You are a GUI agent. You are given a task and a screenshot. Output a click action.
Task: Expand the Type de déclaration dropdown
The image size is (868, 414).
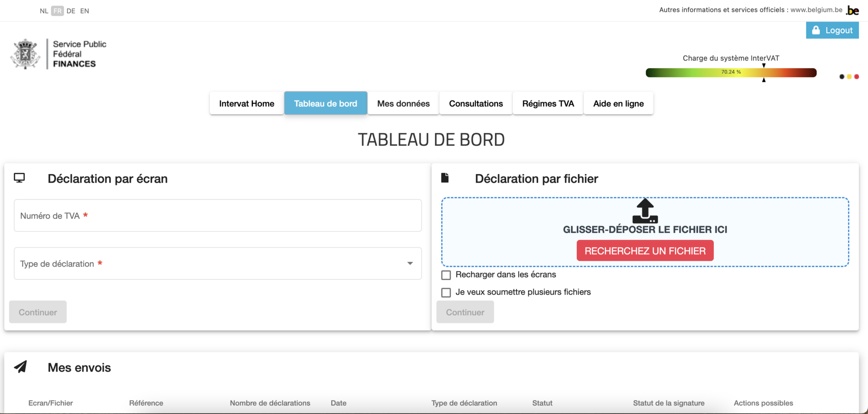409,264
